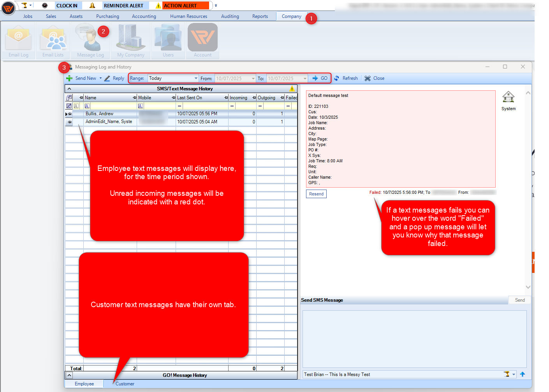Toggle row pin for AdminEdit_Name row
Image resolution: width=549 pixels, height=392 pixels.
(x=70, y=122)
